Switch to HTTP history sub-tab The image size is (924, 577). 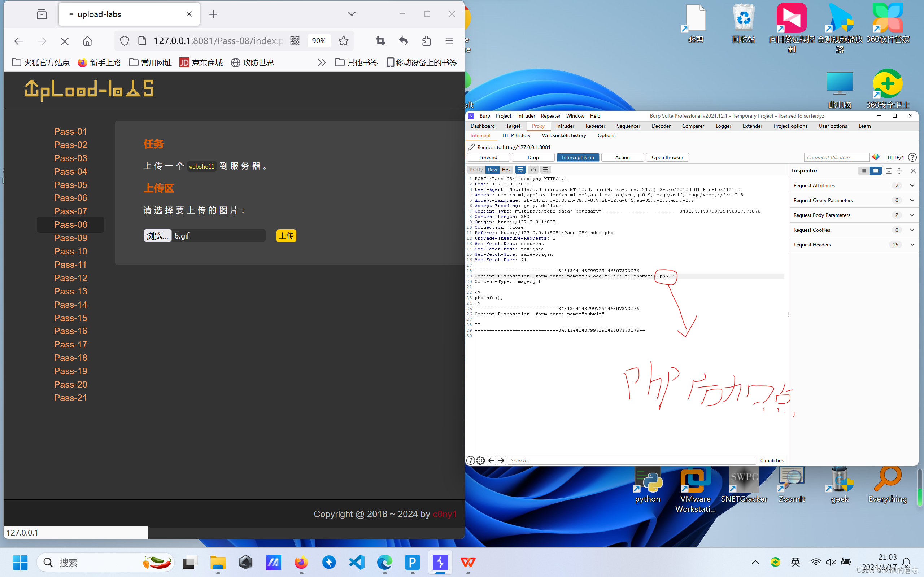point(516,135)
